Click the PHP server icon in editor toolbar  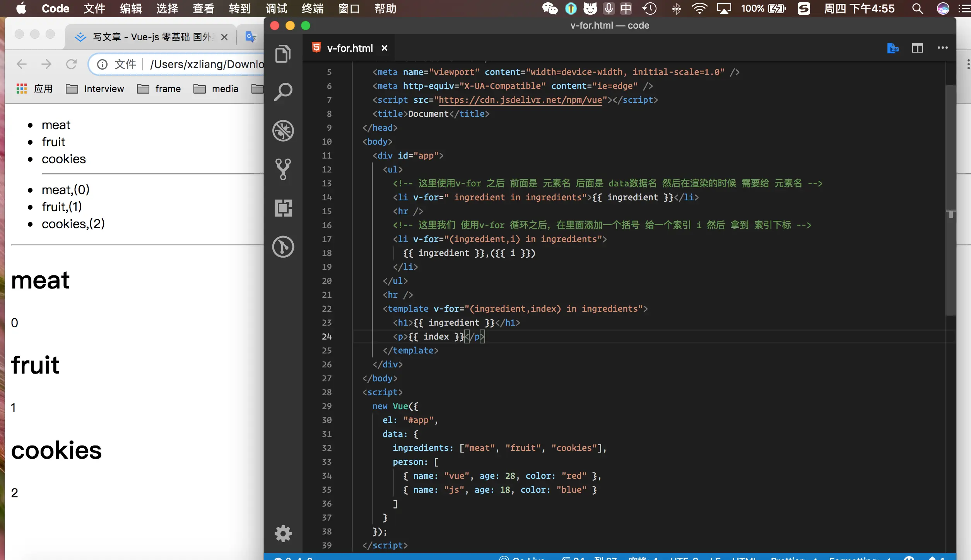[x=893, y=48]
